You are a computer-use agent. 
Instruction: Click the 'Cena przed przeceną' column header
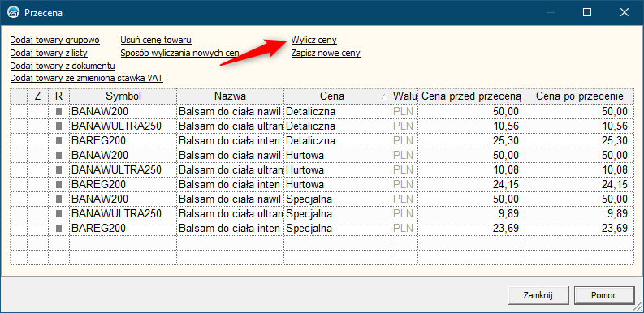(x=472, y=96)
